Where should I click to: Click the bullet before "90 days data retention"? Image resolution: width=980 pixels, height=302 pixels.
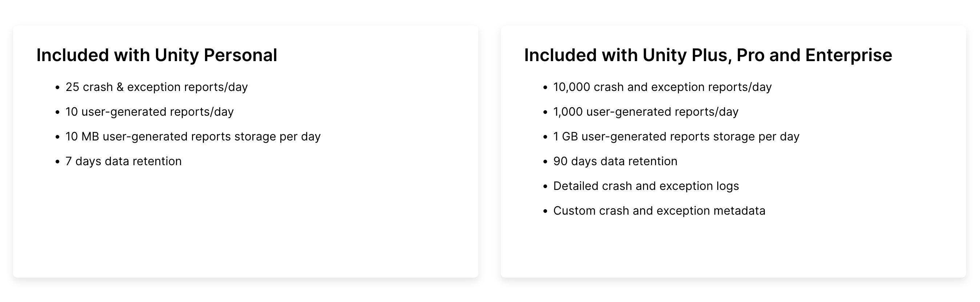tap(545, 162)
